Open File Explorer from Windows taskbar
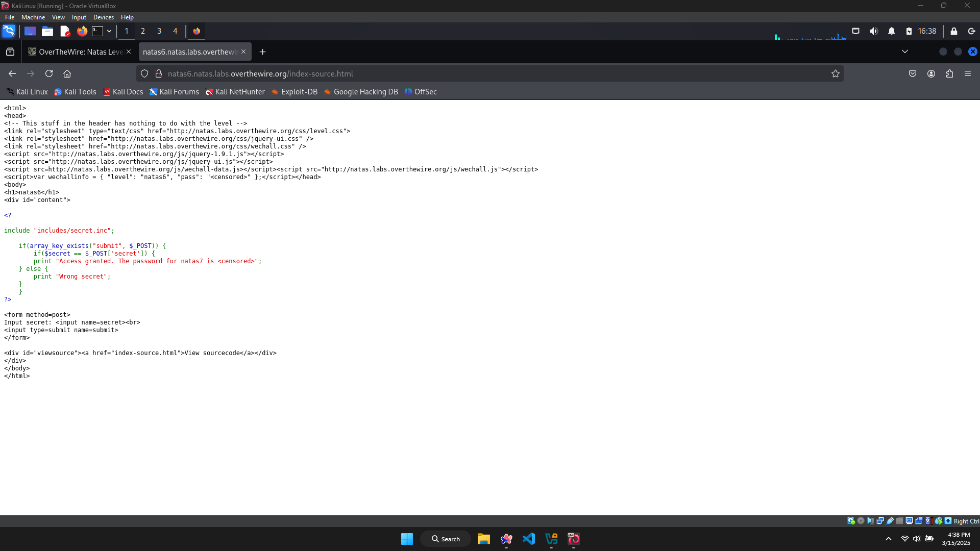Screen dimensions: 980x551 tap(483, 539)
